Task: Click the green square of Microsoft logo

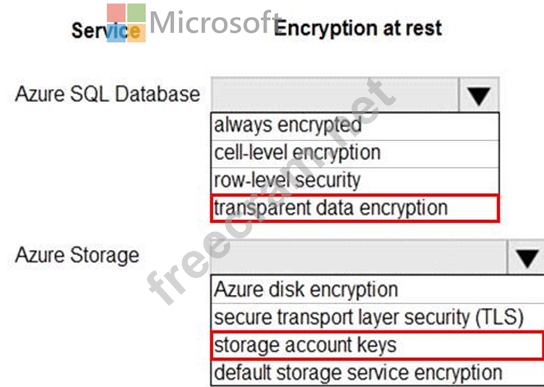Action: [x=136, y=13]
